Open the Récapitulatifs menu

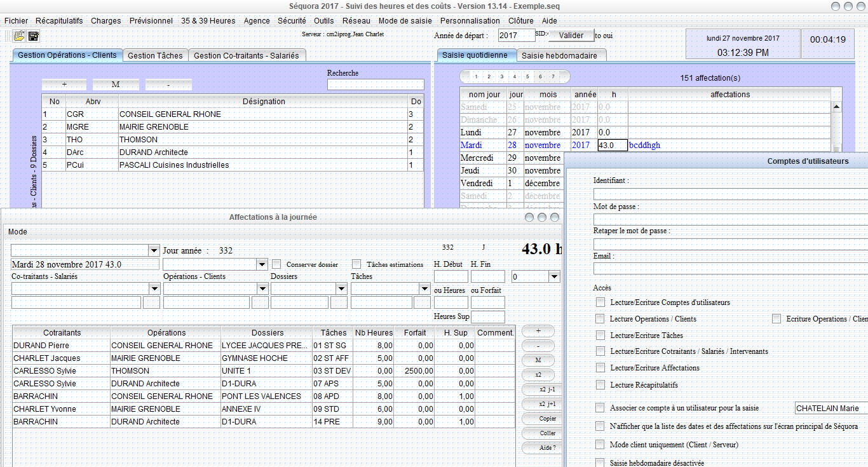tap(59, 21)
